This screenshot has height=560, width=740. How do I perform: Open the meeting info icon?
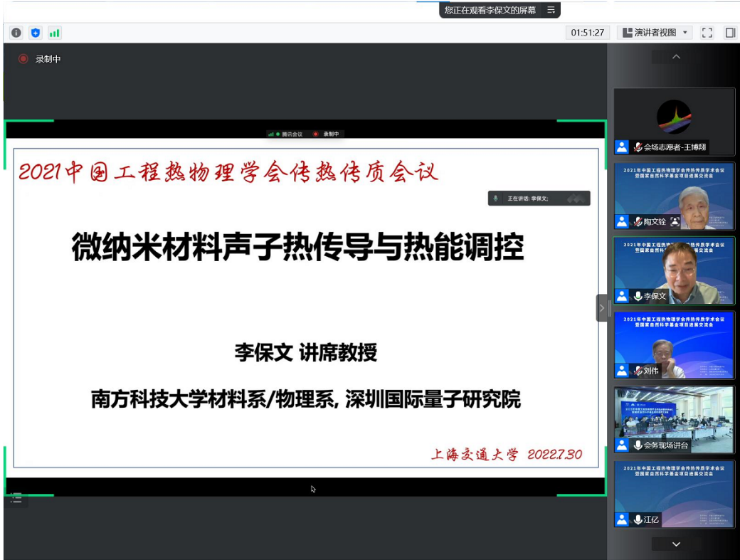16,33
